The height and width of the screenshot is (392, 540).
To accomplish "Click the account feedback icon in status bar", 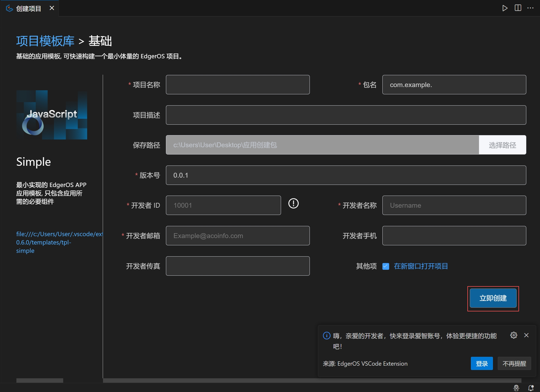I will (516, 388).
